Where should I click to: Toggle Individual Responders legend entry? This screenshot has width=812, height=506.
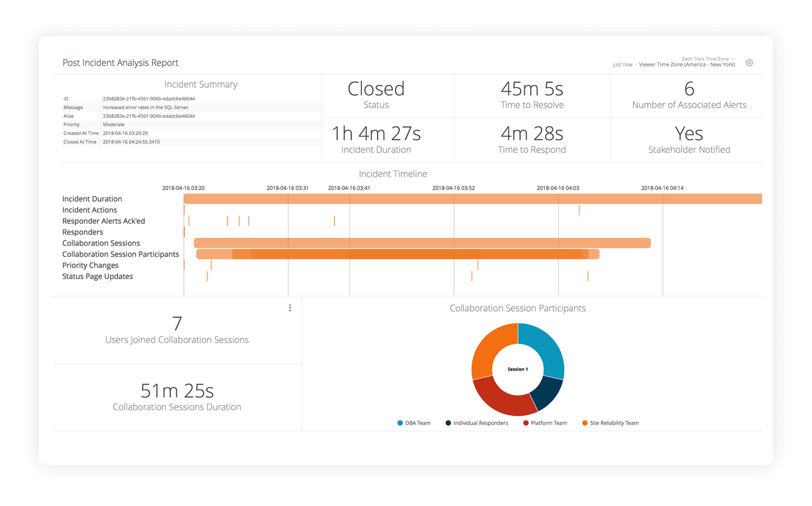[x=477, y=423]
